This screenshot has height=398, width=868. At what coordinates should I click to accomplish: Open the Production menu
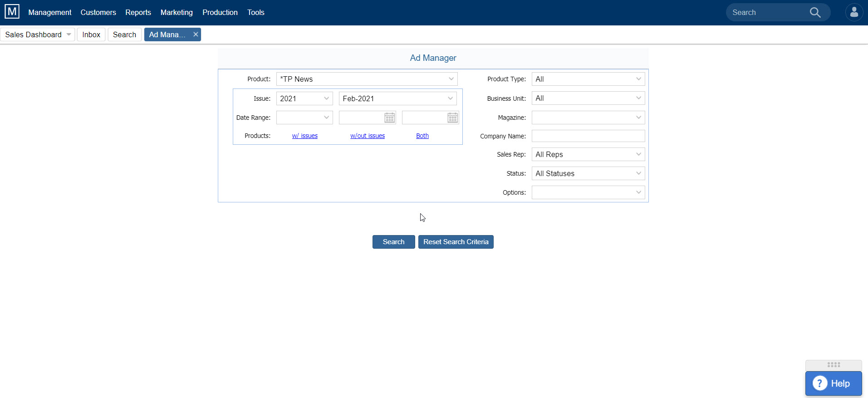(x=220, y=12)
